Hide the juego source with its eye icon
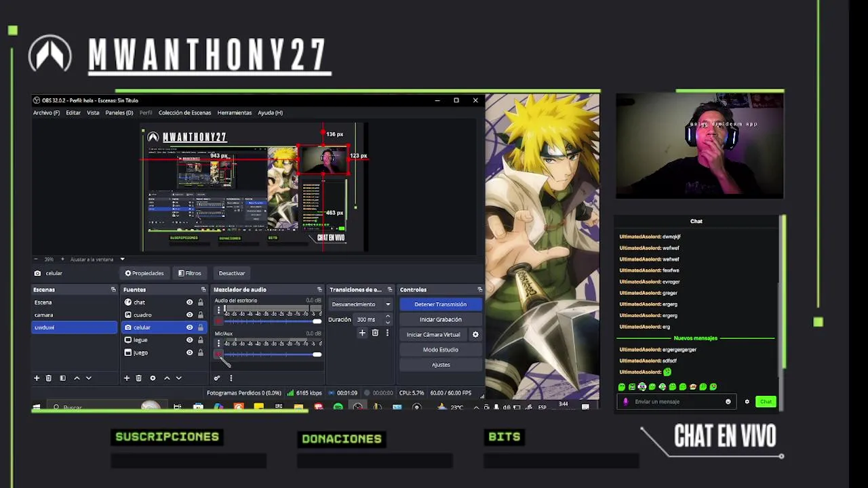This screenshot has width=868, height=488. (190, 352)
